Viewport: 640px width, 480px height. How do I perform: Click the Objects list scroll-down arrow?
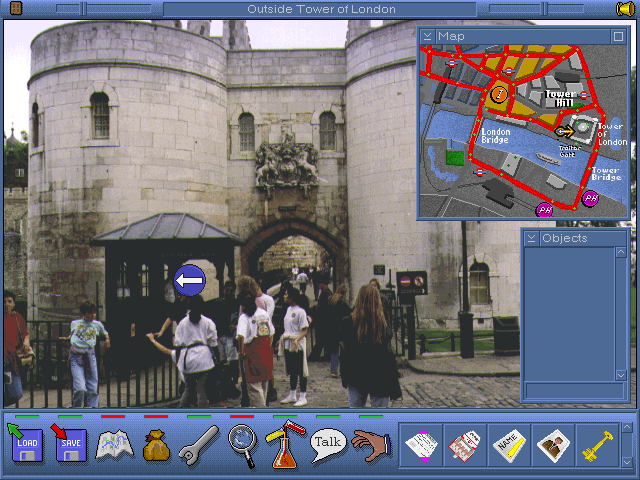click(621, 374)
